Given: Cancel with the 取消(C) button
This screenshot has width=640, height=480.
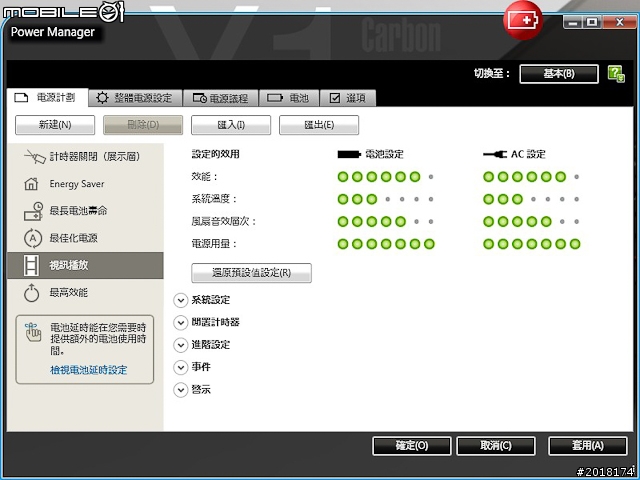Looking at the screenshot, I should [496, 446].
